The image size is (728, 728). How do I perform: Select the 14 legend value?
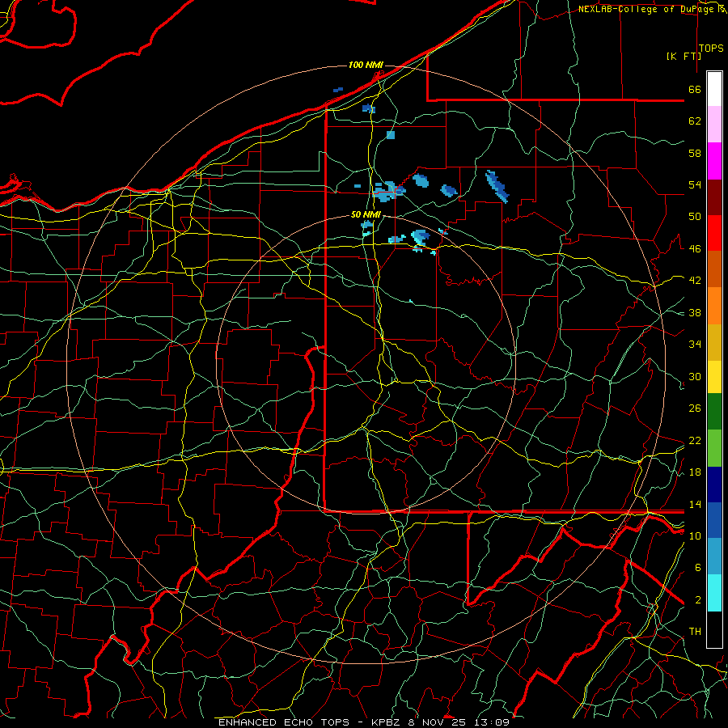point(695,504)
